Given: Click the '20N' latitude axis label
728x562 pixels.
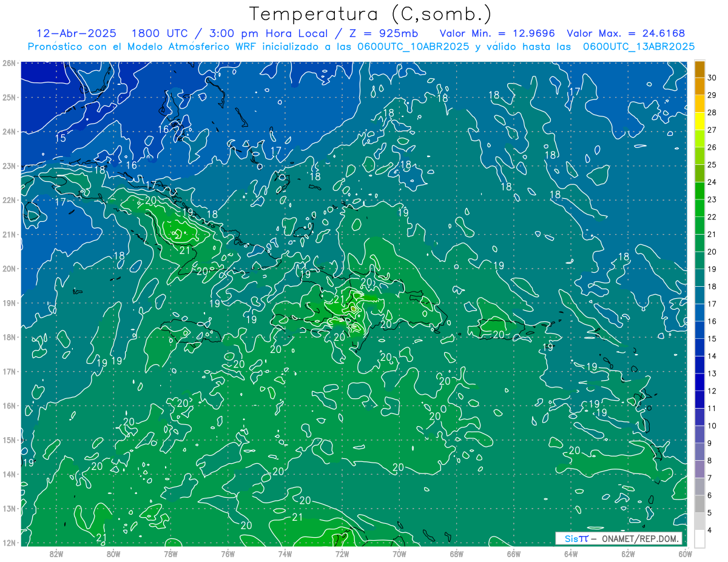Looking at the screenshot, I should pyautogui.click(x=8, y=269).
